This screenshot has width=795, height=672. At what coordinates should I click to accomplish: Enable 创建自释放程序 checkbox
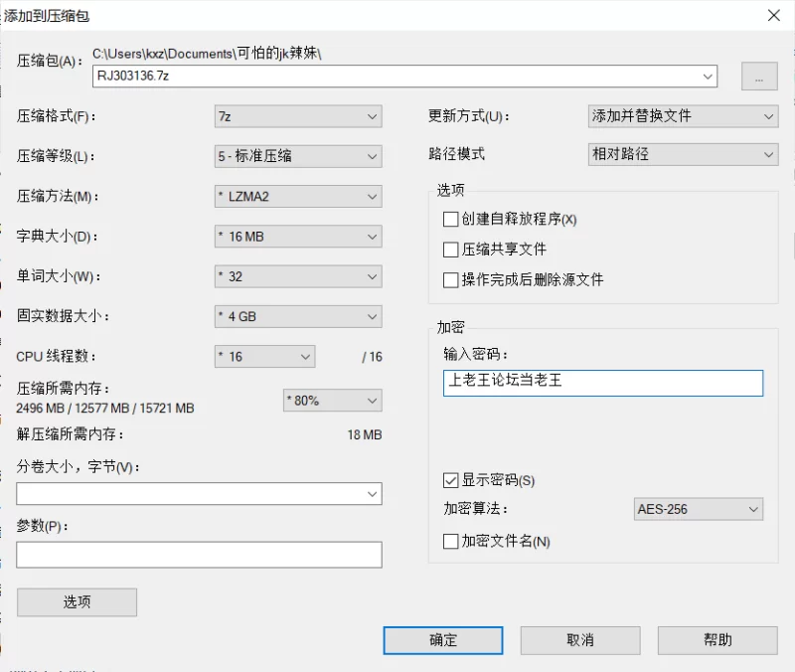point(450,219)
